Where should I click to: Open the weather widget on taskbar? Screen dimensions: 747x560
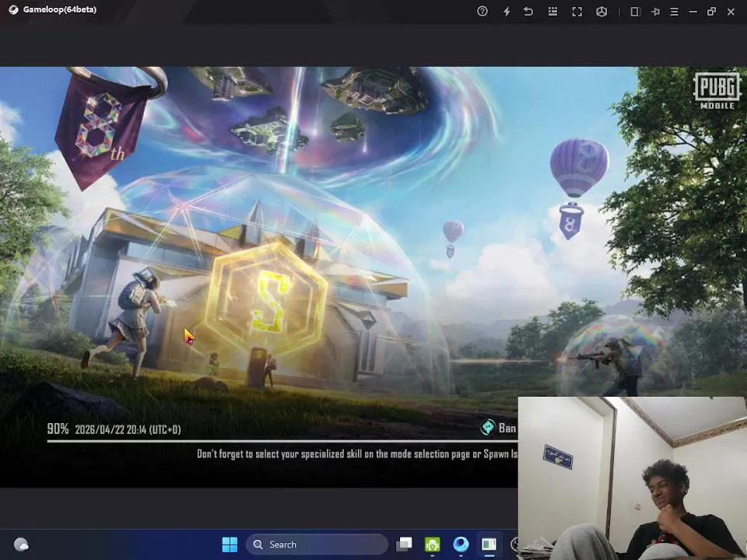click(x=21, y=544)
